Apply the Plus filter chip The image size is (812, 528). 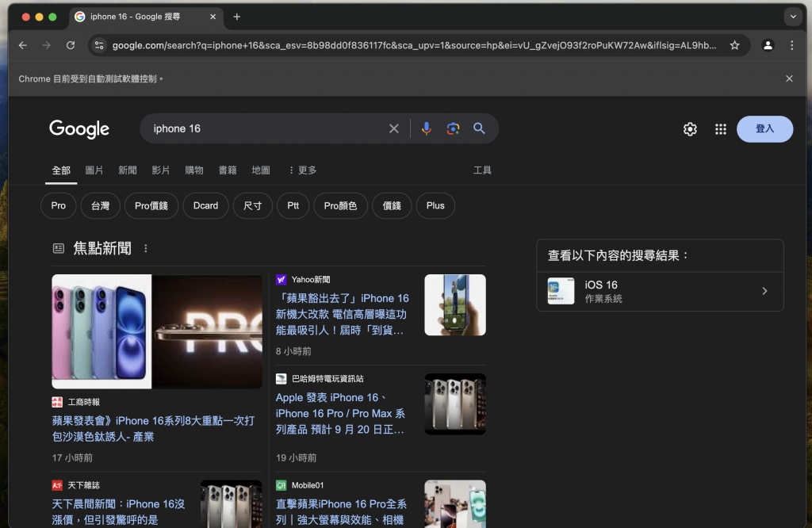coord(435,205)
